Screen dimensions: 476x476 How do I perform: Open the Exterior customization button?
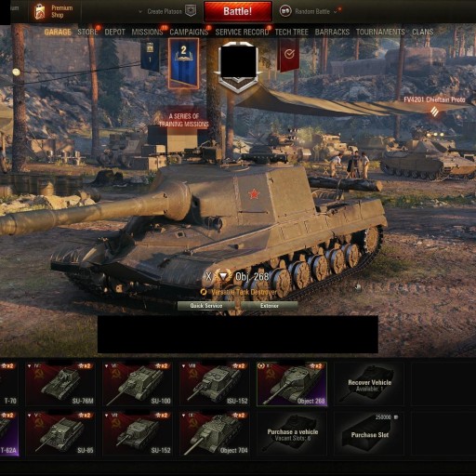point(270,306)
